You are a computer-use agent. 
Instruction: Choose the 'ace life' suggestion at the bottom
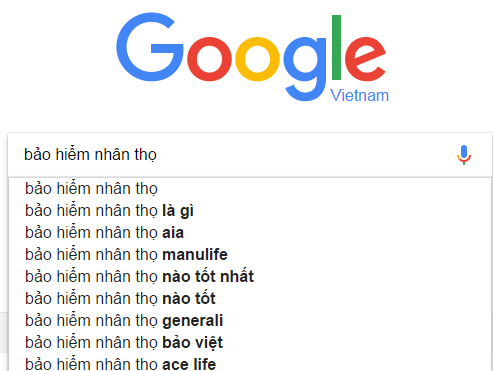(x=250, y=363)
